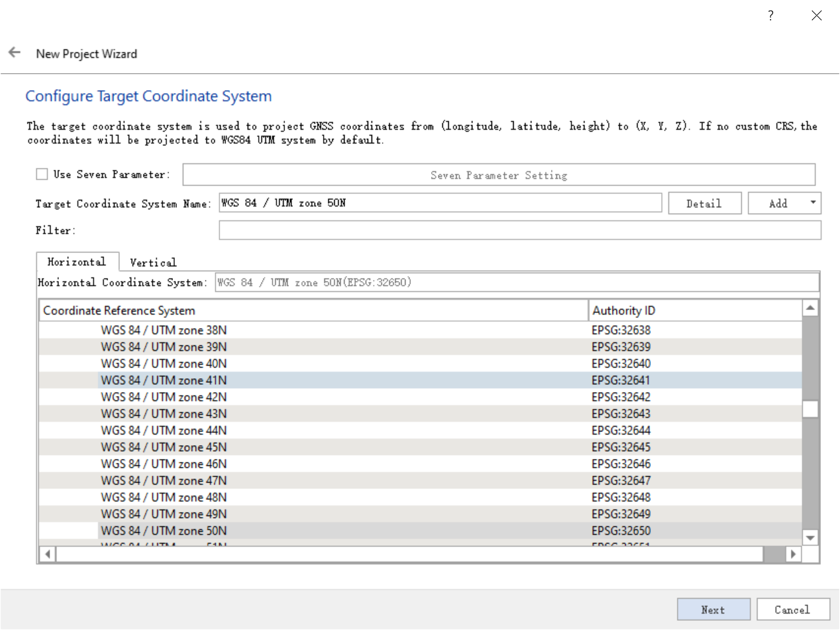Select WGS 84 / UTM zone 47N row

tap(420, 481)
